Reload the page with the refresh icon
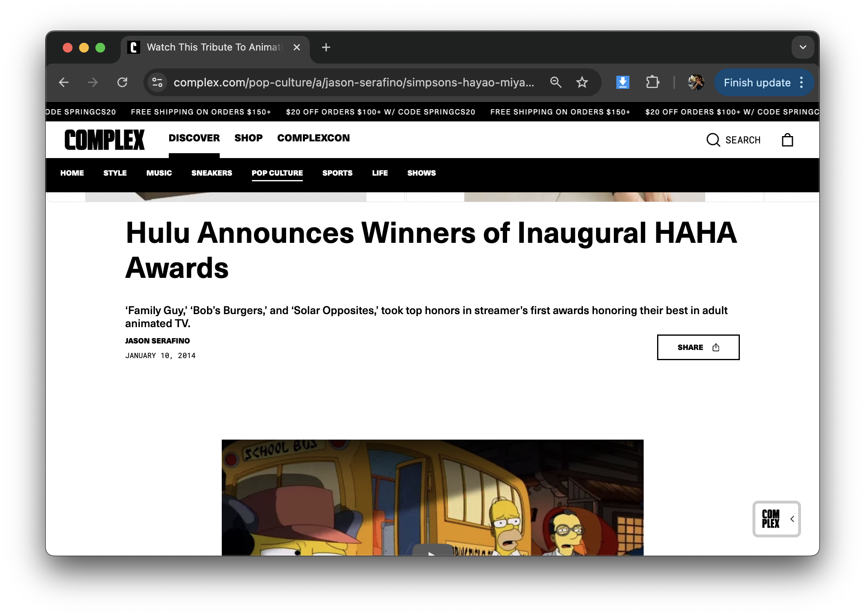 (122, 82)
